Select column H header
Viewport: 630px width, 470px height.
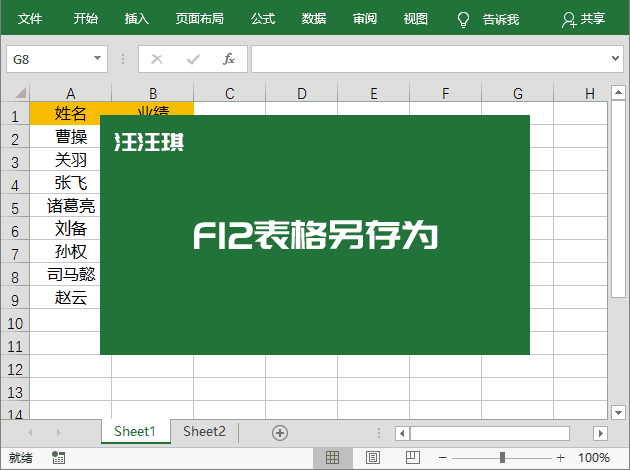coord(581,94)
